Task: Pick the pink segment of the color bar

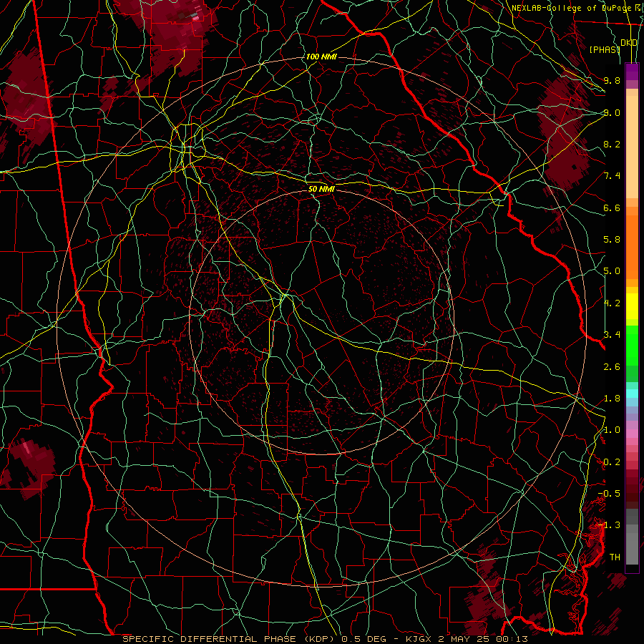Action: 632,434
